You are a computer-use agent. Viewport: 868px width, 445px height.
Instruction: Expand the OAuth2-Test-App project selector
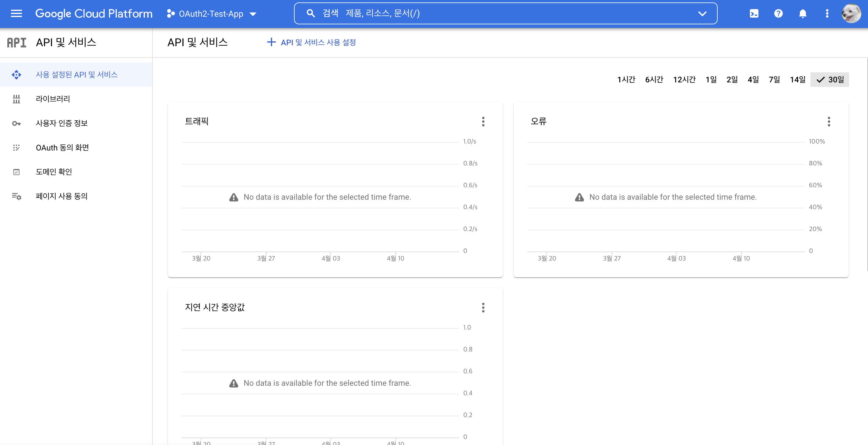pyautogui.click(x=212, y=14)
